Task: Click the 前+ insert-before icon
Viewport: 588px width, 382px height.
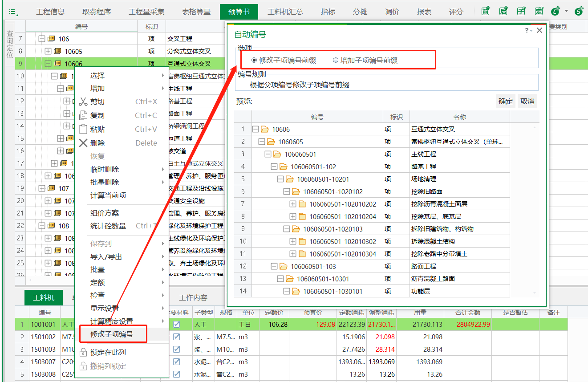Action: pos(486,11)
